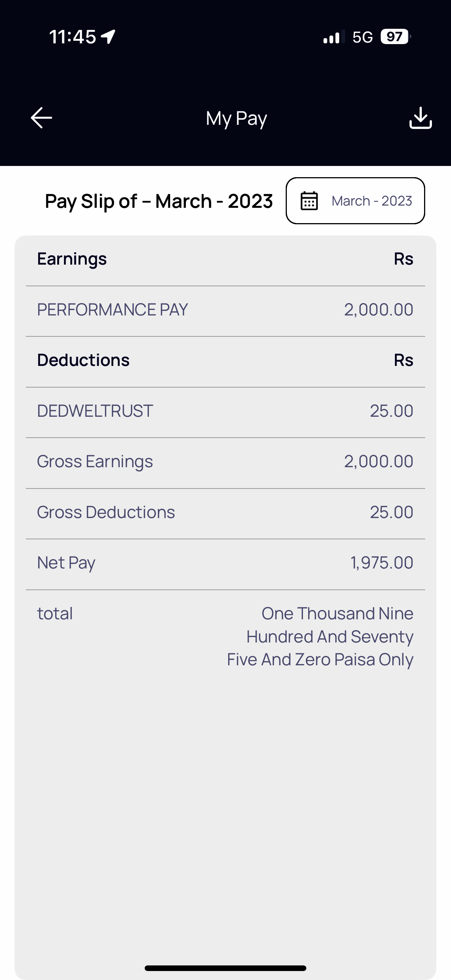
Task: Tap the calendar icon in month picker
Action: [309, 201]
